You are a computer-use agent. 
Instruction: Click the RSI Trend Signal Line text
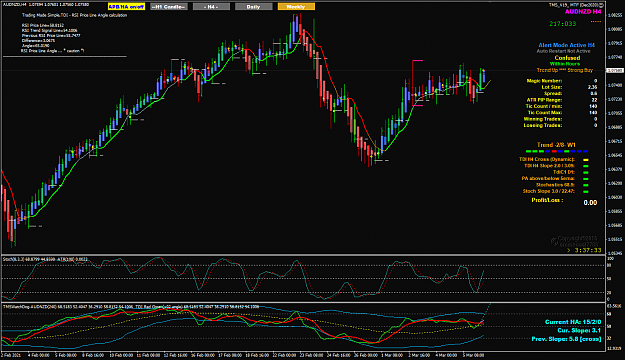tap(49, 30)
